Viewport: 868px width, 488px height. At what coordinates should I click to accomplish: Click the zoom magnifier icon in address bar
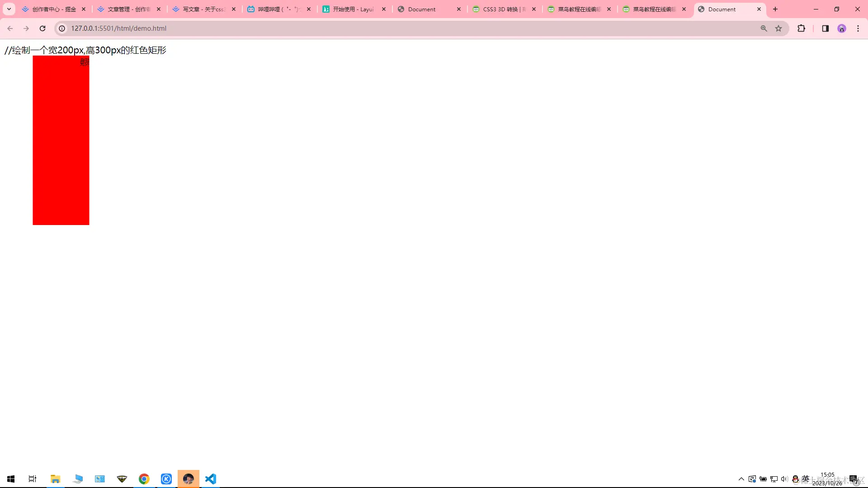point(764,28)
